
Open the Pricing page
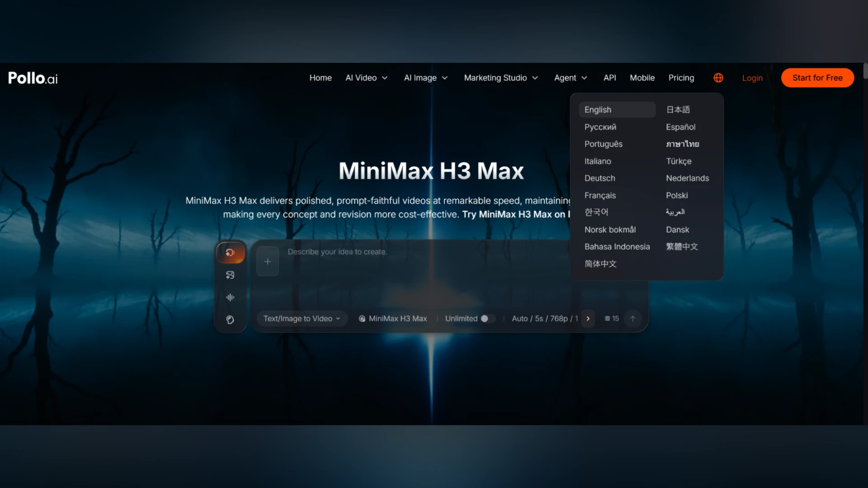point(681,78)
